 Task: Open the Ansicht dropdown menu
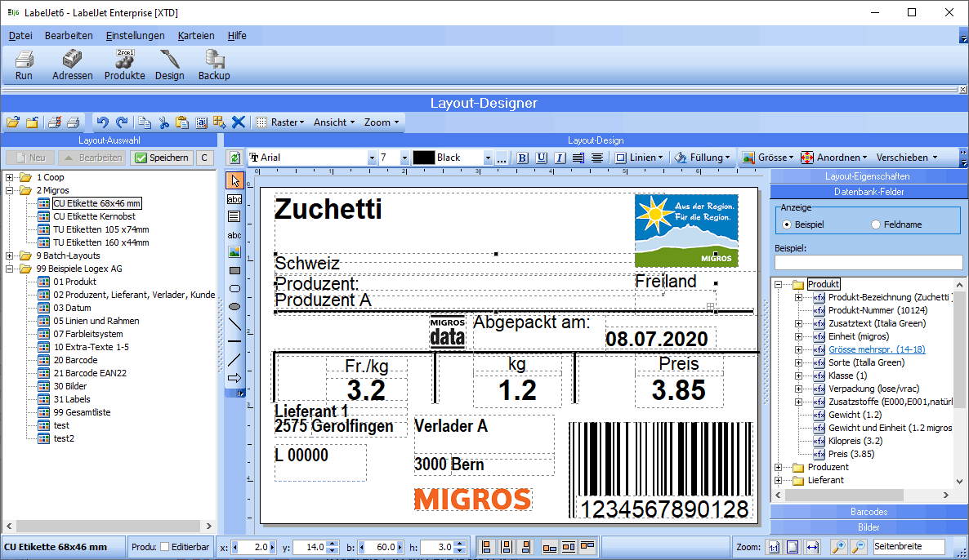(x=334, y=122)
